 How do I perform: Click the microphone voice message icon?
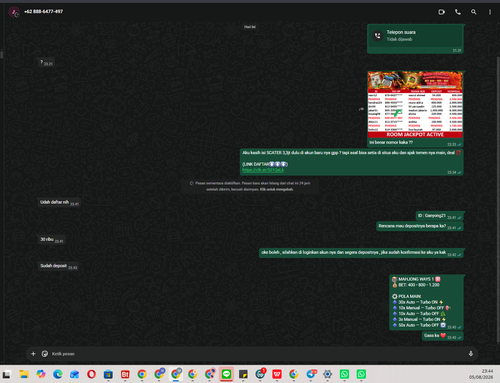[x=471, y=354]
